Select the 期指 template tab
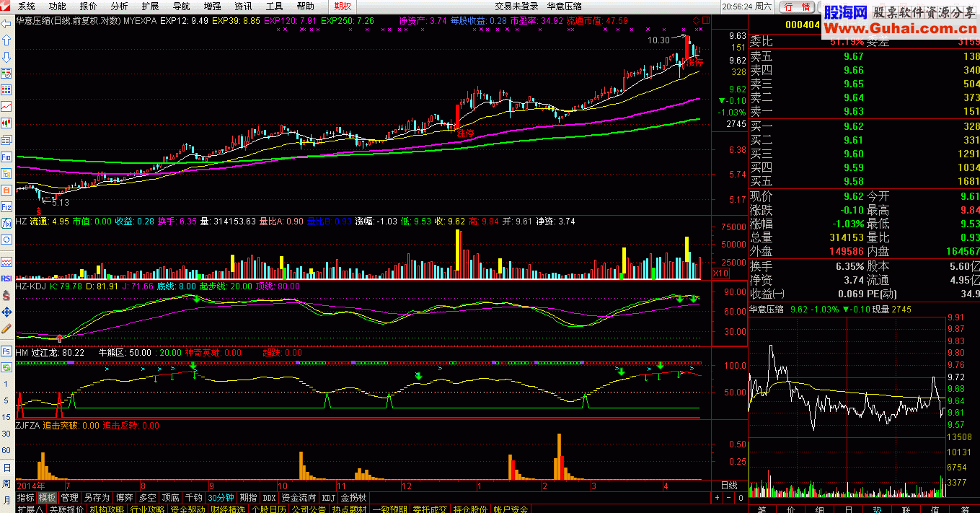The height and width of the screenshot is (513, 980). coord(247,498)
